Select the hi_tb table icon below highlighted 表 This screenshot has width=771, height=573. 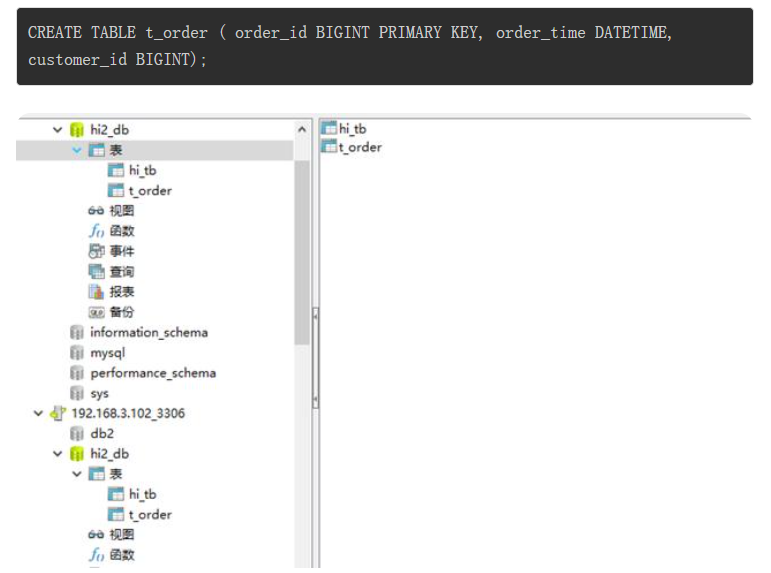(116, 171)
